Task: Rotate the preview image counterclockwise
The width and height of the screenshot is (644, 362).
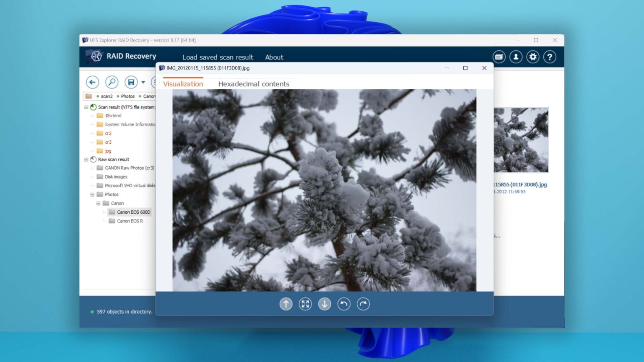Action: point(344,304)
